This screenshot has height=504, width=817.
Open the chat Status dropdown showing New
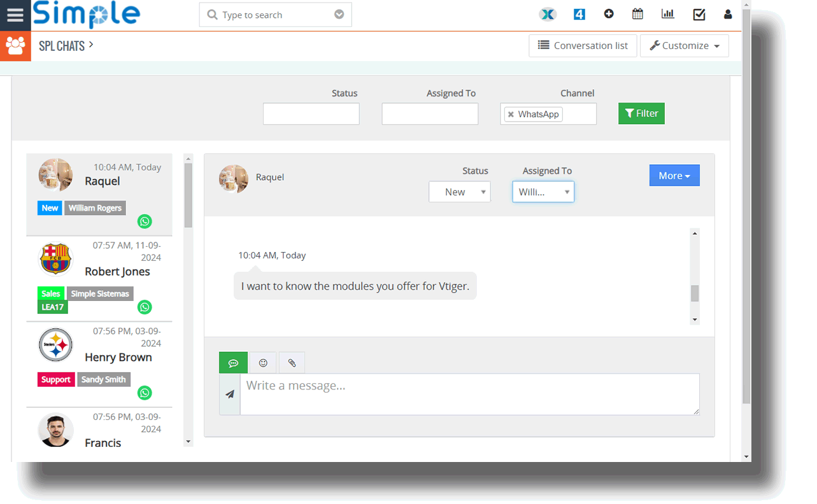tap(460, 192)
